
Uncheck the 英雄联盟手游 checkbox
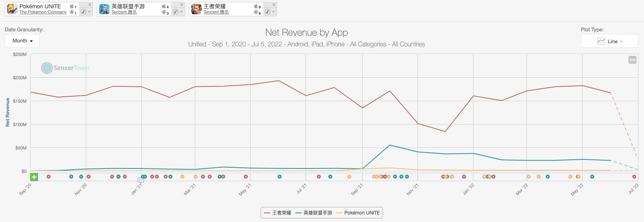(x=175, y=12)
